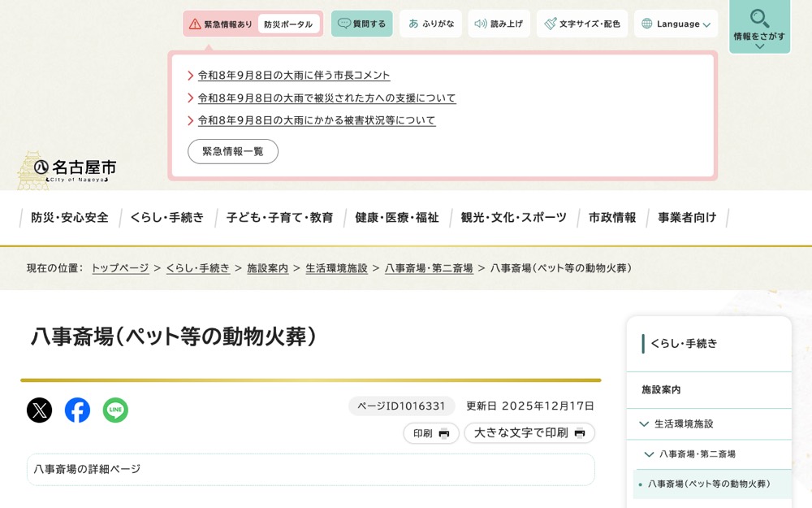The height and width of the screenshot is (508, 812).
Task: Open くらし・手続き sidebar heading
Action: pyautogui.click(x=684, y=344)
